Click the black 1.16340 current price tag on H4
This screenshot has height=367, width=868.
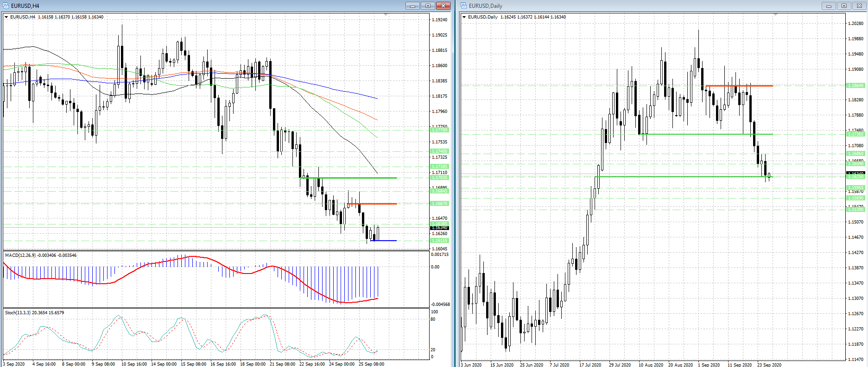[440, 228]
